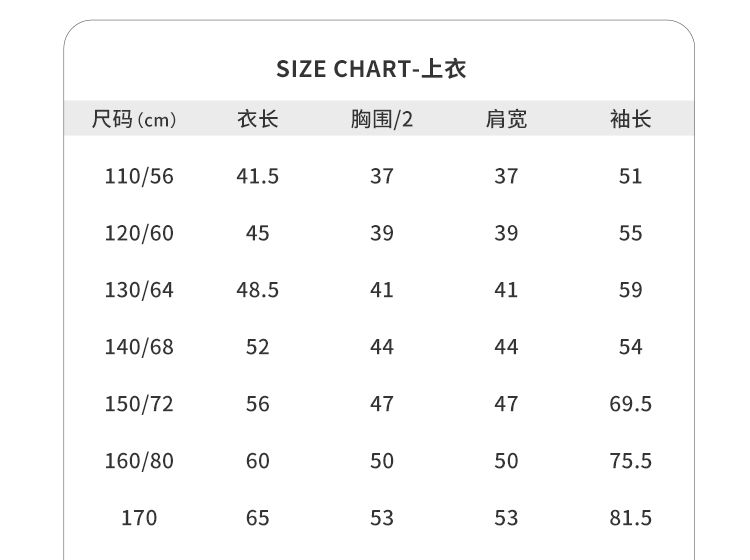Screen dimensions: 750x560
Task: Select the 75.5 sleeve length value
Action: (630, 462)
